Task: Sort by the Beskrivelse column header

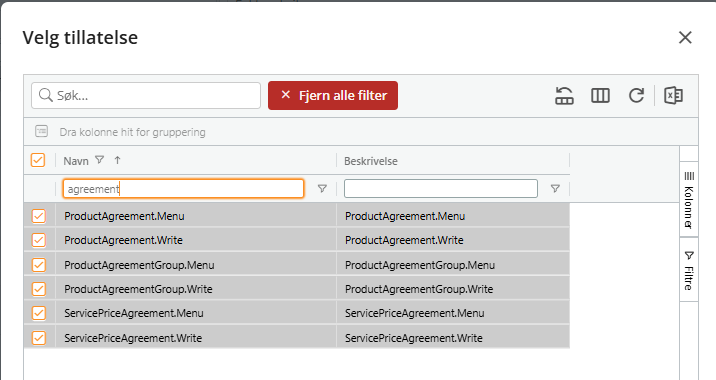Action: click(x=371, y=161)
